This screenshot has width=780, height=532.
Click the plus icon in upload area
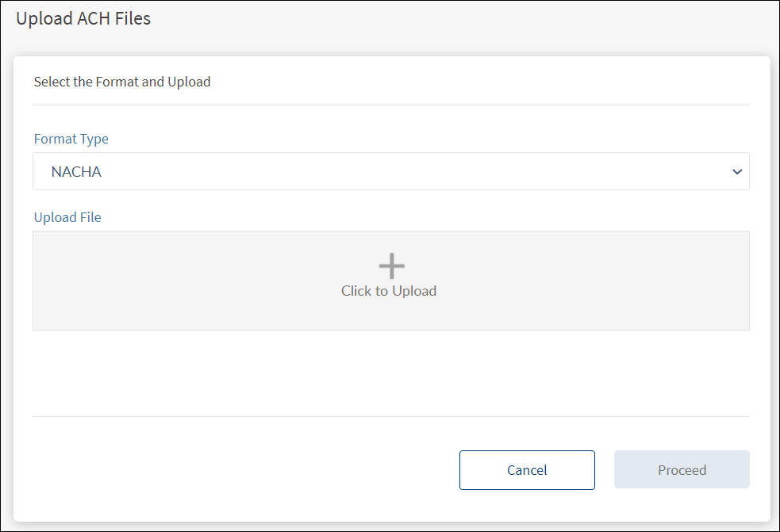[x=392, y=266]
